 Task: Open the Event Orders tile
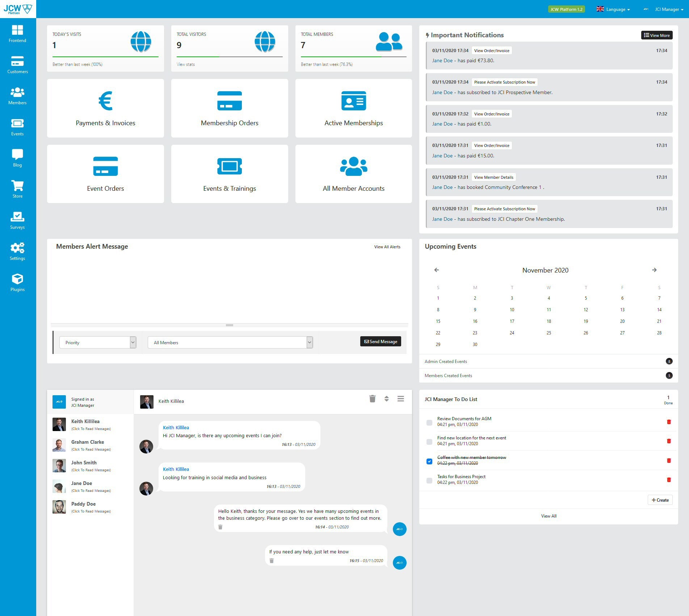105,174
